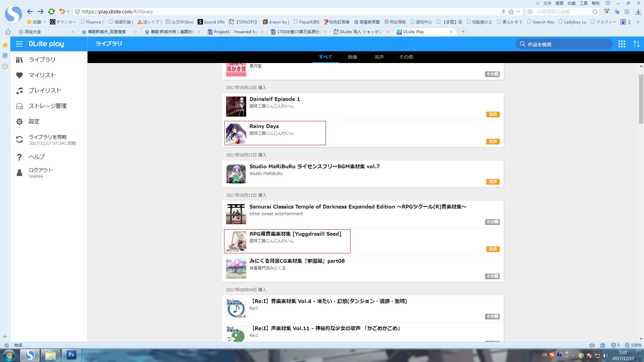This screenshot has width=644, height=362.
Task: Open Studio MaRiBuRu BGM素材集 vol.7 entry
Action: 363,174
